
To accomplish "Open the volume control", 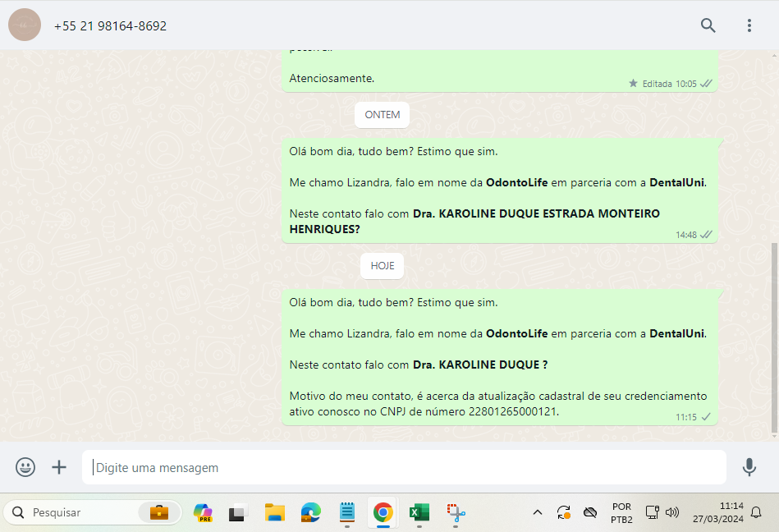I will 672,512.
